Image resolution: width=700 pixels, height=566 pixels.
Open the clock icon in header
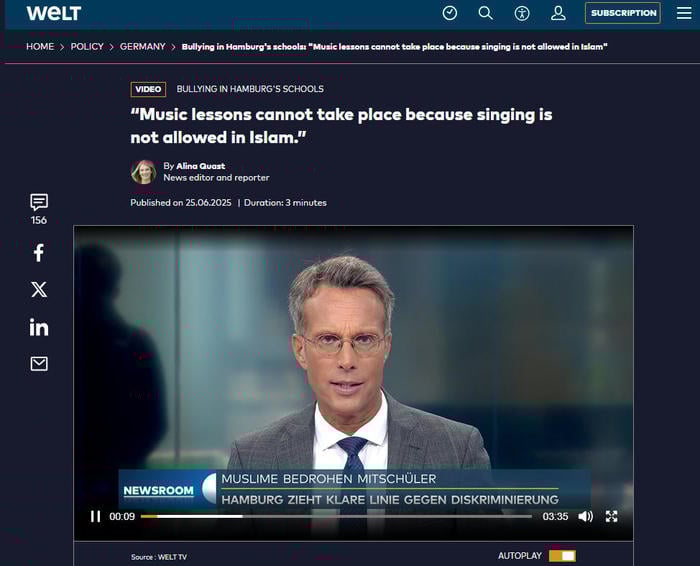tap(450, 13)
